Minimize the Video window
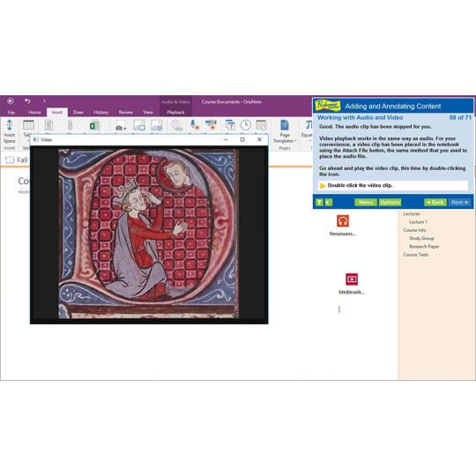 [x=226, y=139]
